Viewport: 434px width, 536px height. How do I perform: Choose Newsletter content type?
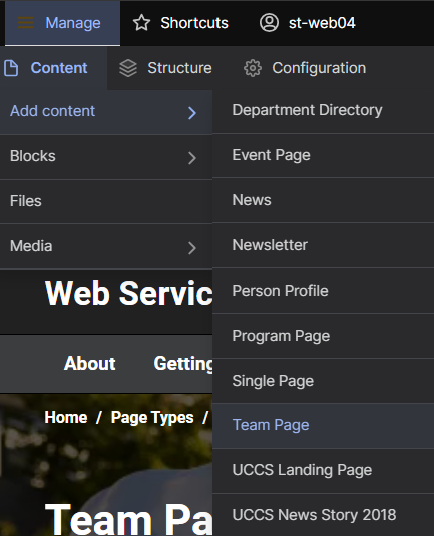pos(323,245)
